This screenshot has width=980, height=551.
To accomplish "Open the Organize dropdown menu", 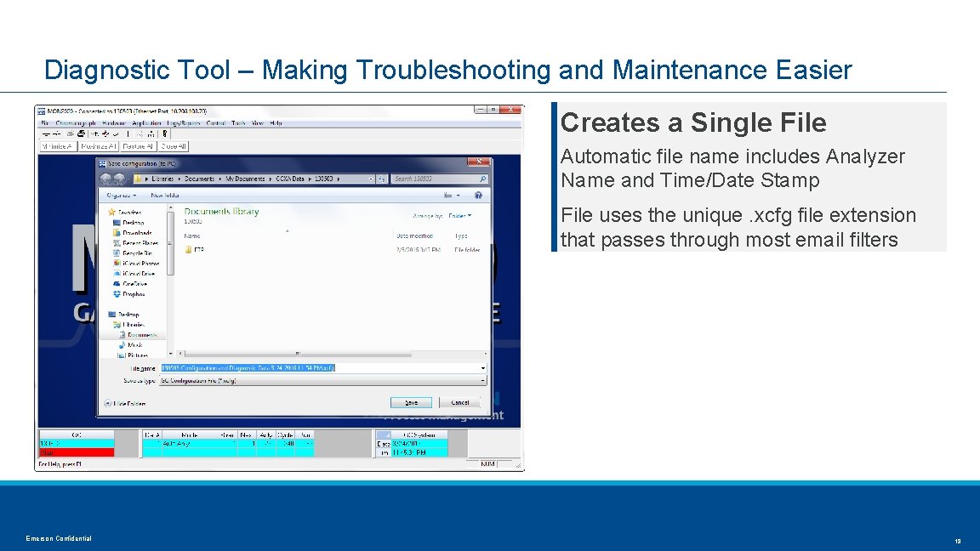I will [122, 196].
